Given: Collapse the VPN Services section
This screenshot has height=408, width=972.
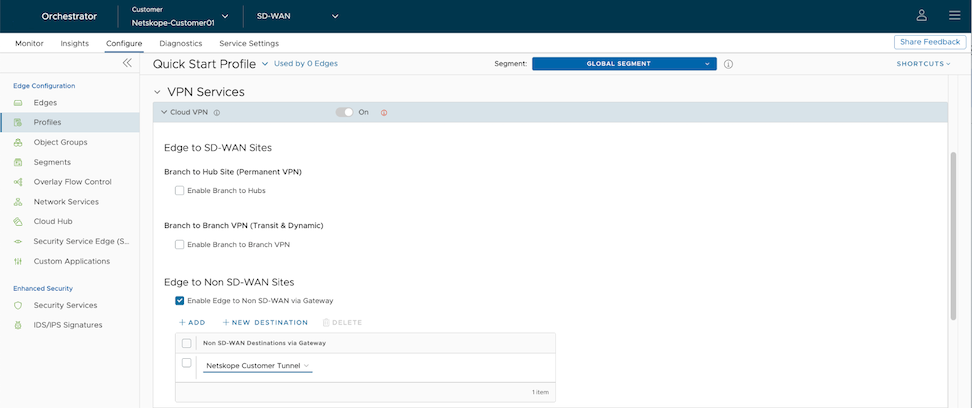Looking at the screenshot, I should (157, 92).
